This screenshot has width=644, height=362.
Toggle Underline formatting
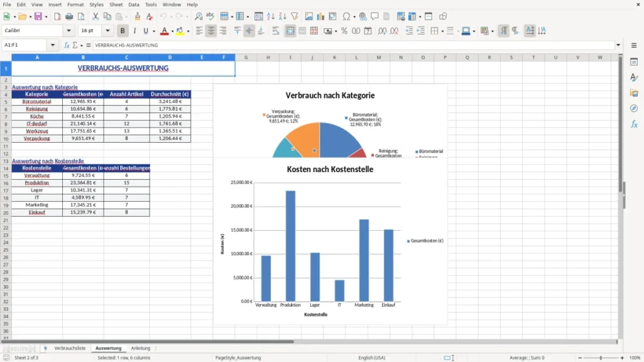pyautogui.click(x=145, y=31)
